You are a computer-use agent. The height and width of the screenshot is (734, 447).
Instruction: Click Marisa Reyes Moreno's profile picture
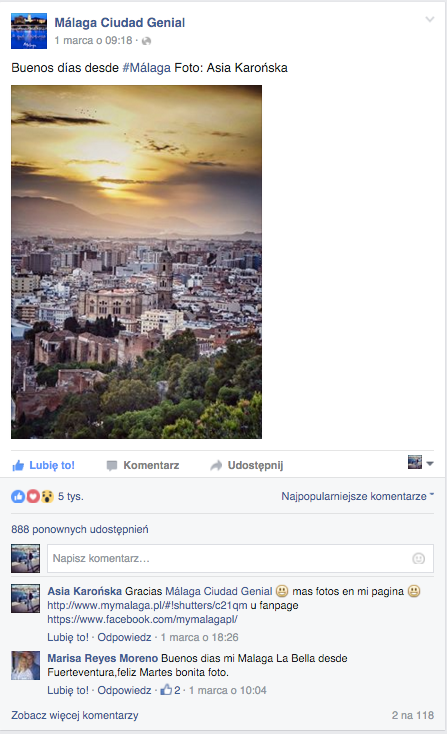coord(26,665)
